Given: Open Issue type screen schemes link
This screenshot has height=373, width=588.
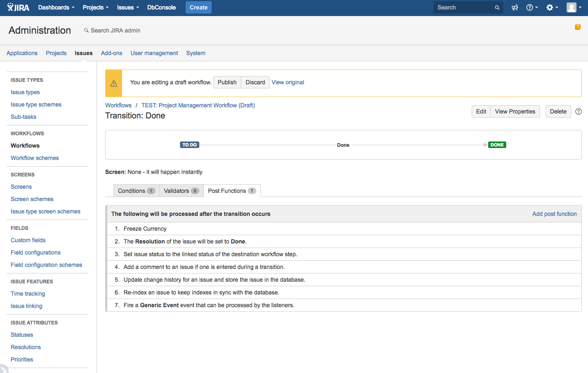Looking at the screenshot, I should pos(46,211).
